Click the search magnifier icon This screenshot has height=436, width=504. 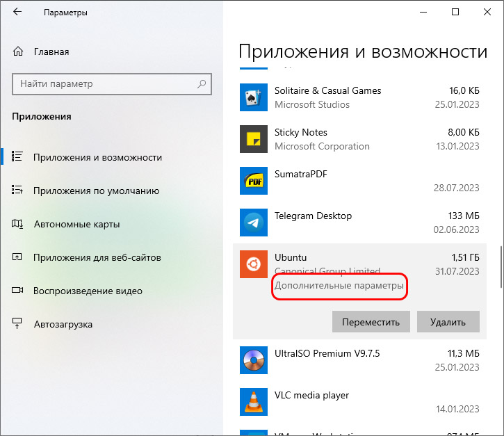click(x=202, y=84)
